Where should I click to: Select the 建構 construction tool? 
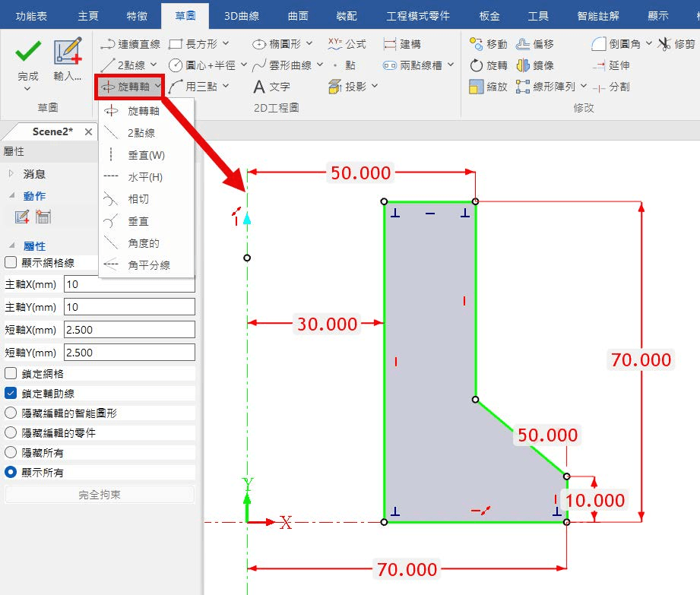coord(402,44)
